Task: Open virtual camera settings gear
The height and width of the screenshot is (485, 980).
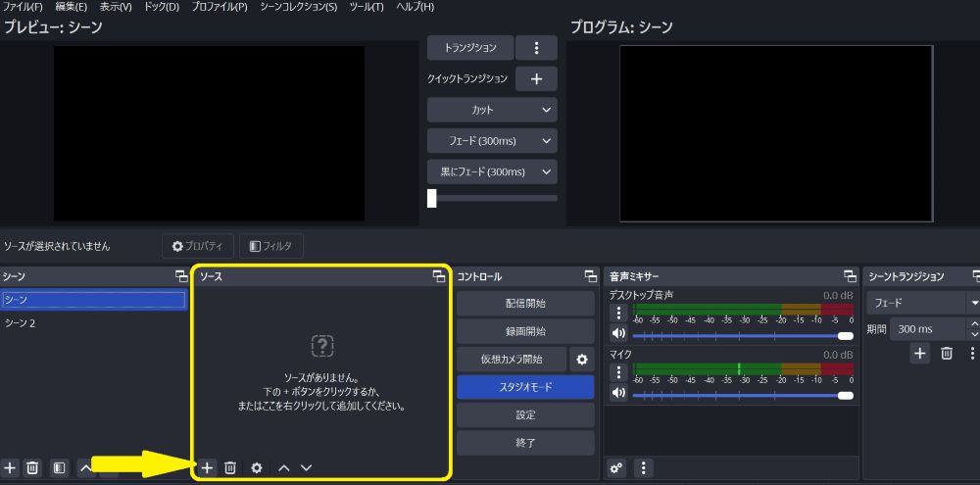Action: pyautogui.click(x=582, y=360)
